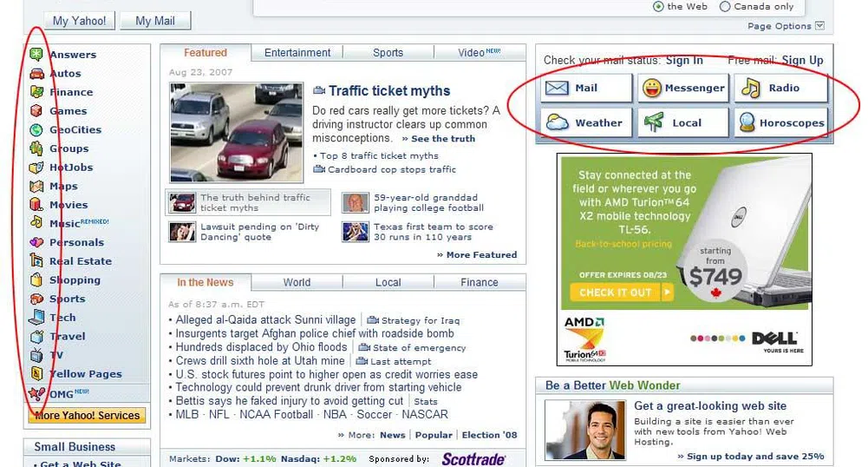868x467 pixels.
Task: Click the Travel suitcase icon
Action: (x=36, y=336)
